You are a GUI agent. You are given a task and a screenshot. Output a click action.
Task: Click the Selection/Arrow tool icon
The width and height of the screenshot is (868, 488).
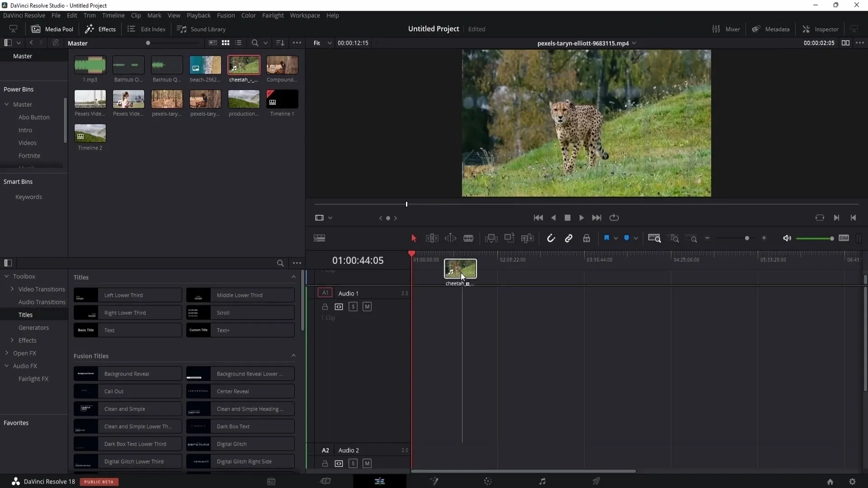(414, 238)
